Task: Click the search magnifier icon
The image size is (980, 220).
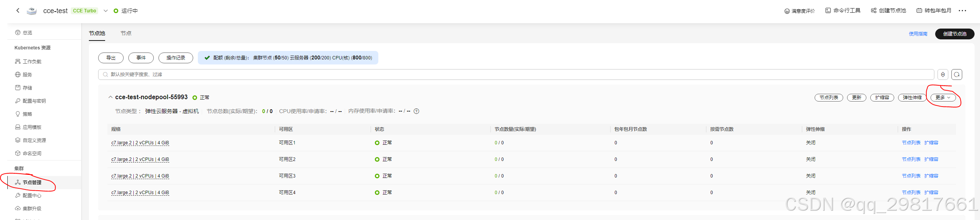Action: tap(105, 74)
